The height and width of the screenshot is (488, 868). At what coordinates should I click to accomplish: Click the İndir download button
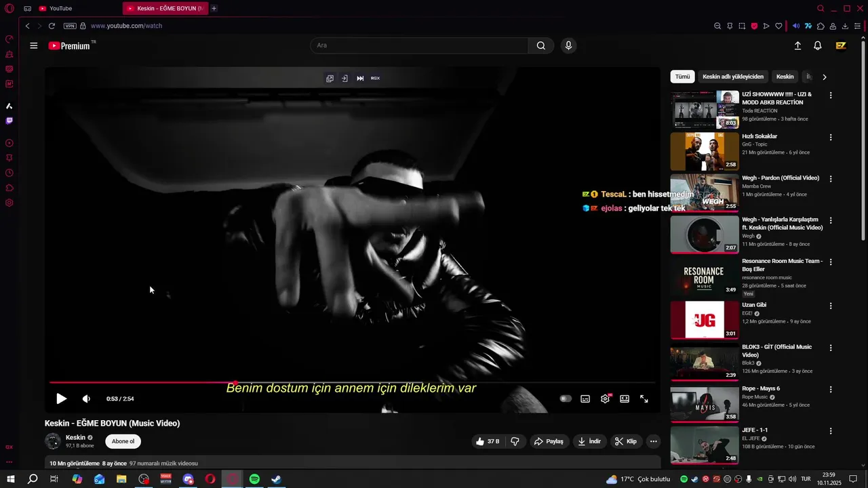point(589,441)
